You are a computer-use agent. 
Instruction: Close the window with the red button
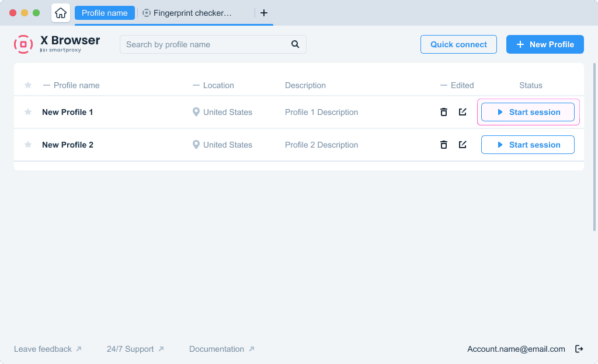click(x=13, y=13)
